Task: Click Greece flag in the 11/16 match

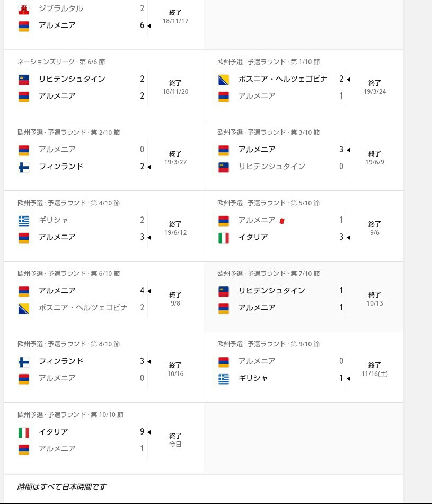Action: (224, 379)
